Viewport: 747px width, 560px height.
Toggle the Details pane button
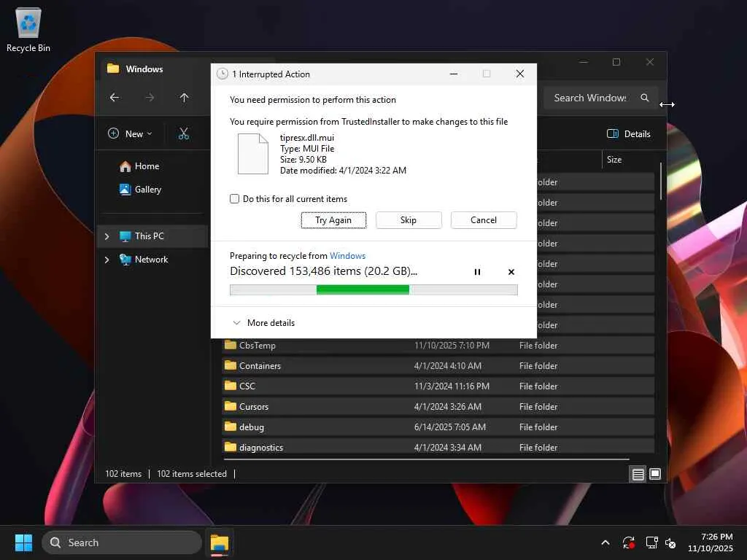tap(628, 134)
